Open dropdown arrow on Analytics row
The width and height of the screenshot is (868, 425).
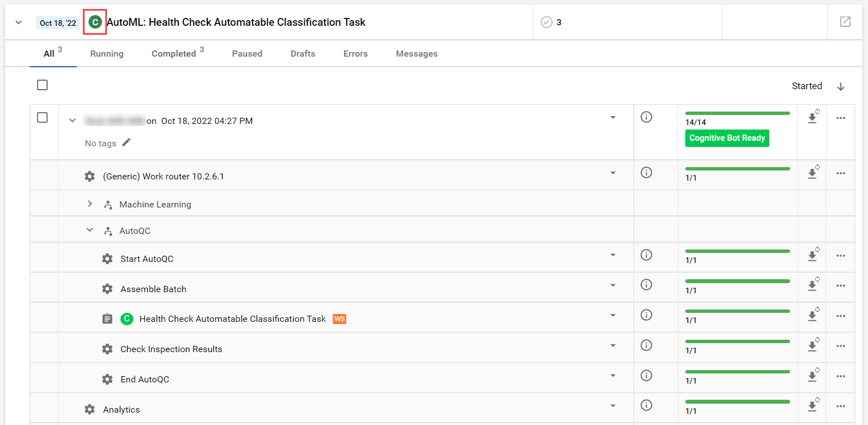coord(612,405)
